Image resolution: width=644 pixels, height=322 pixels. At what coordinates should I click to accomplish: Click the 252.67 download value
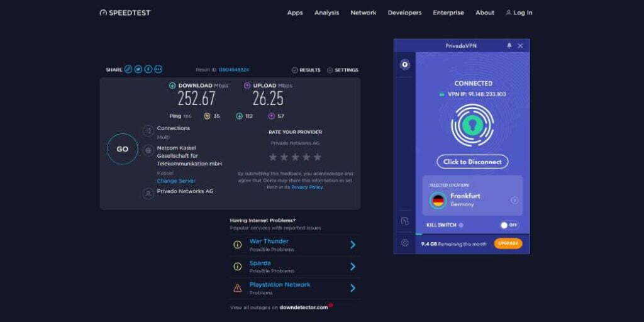pos(196,99)
